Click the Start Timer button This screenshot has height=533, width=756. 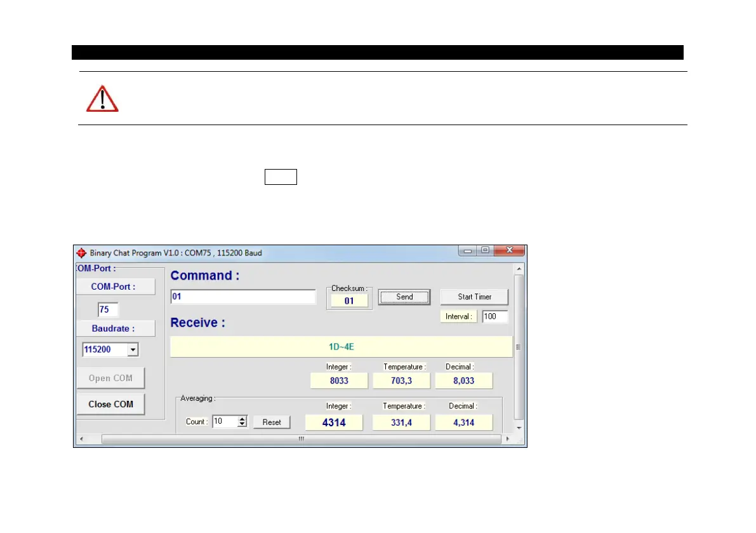[x=474, y=297]
